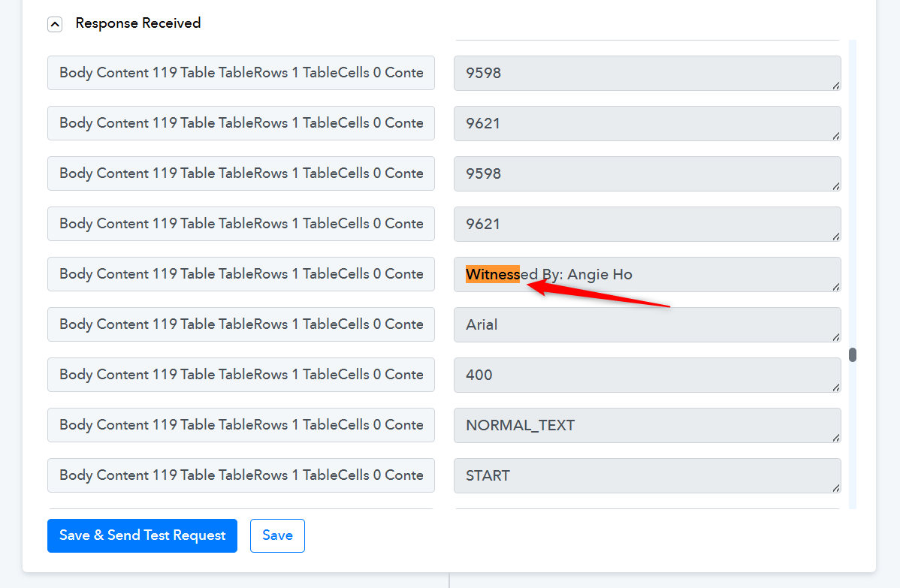Click resize handle of 400 field
This screenshot has width=900, height=588.
[836, 387]
